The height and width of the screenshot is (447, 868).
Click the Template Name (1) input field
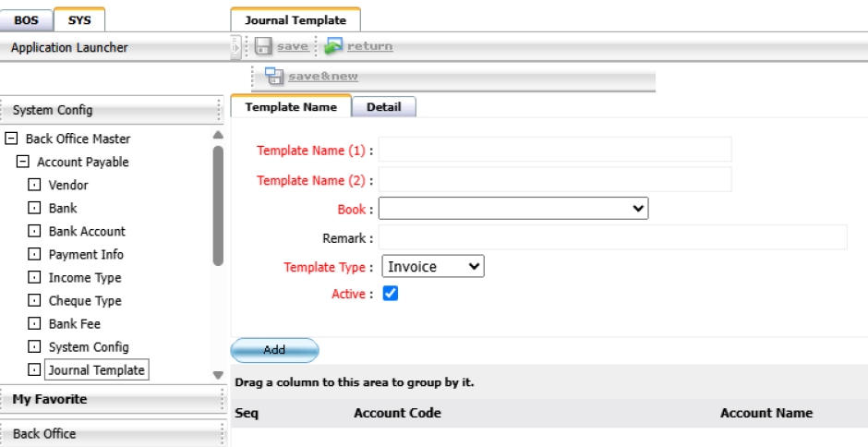[x=555, y=150]
